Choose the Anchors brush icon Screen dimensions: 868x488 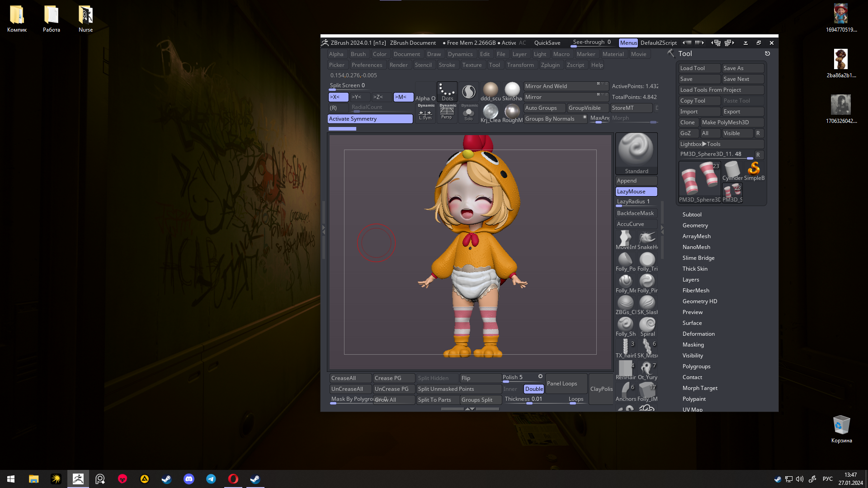[625, 391]
